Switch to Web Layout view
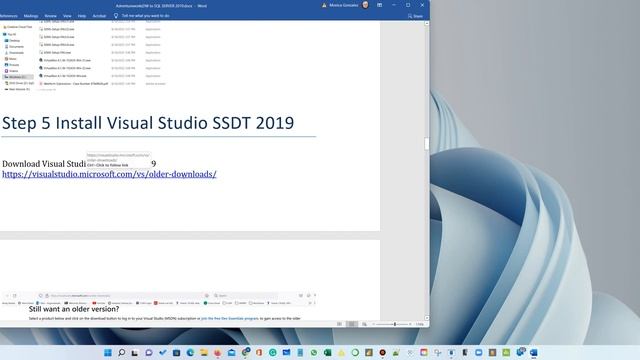640x360 pixels. coord(364,324)
